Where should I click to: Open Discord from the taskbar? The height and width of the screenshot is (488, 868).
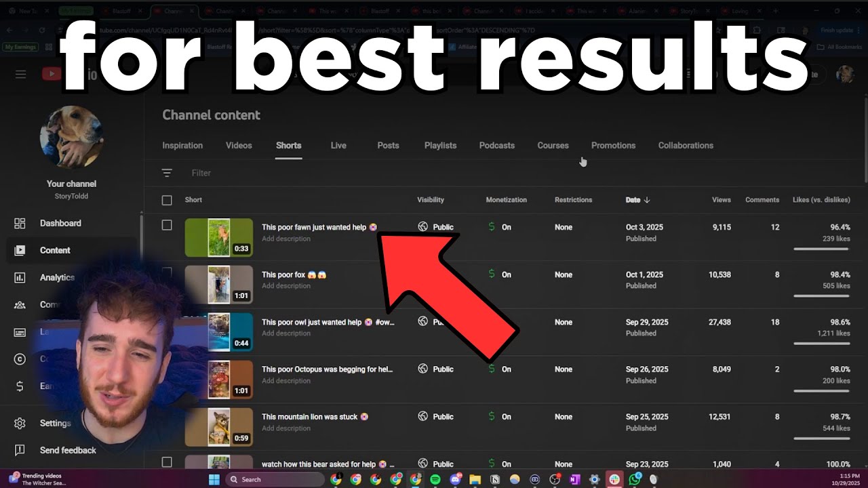[456, 479]
